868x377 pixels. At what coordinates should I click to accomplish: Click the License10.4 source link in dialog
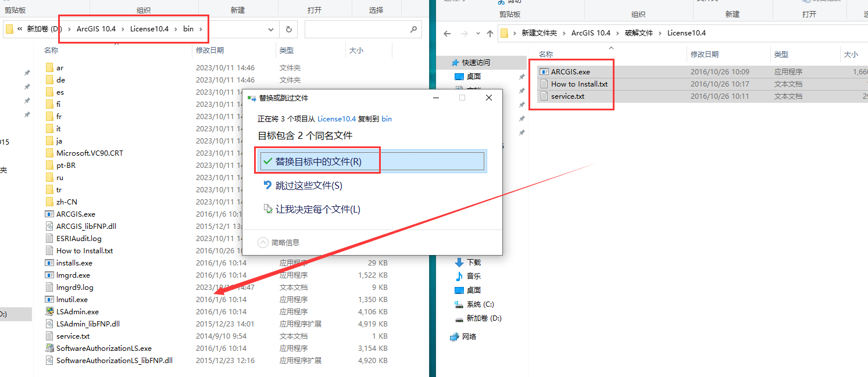[337, 119]
